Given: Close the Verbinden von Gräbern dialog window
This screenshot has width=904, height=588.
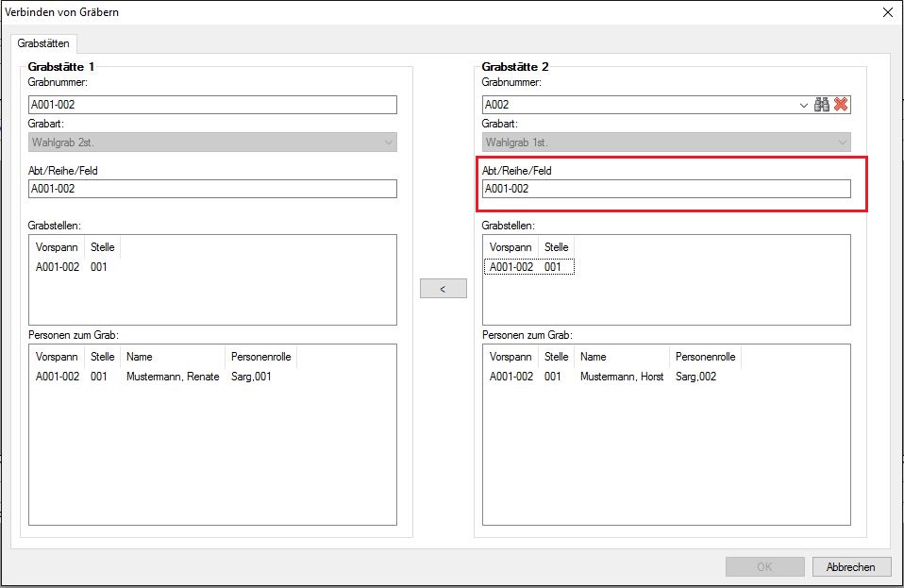Looking at the screenshot, I should tap(887, 12).
